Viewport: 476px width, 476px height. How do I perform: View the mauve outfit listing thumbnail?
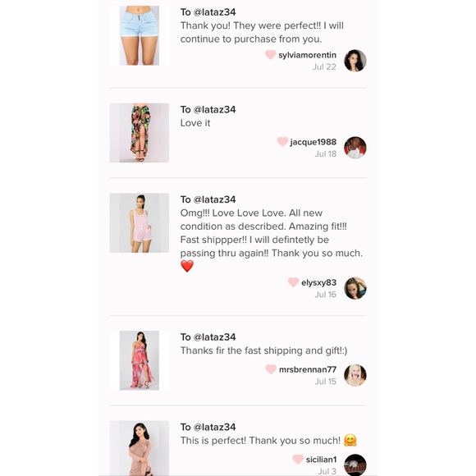click(140, 448)
